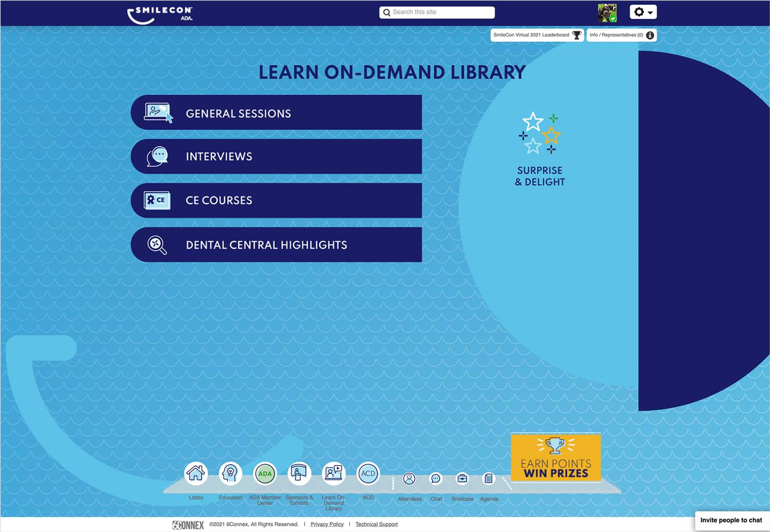Viewport: 770px width, 532px height.
Task: Click the leaderboard trophy icon
Action: pyautogui.click(x=577, y=35)
